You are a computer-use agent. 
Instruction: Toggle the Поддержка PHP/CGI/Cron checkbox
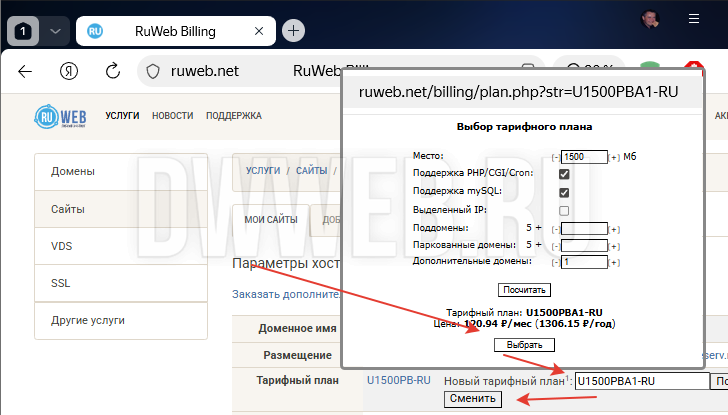(564, 174)
